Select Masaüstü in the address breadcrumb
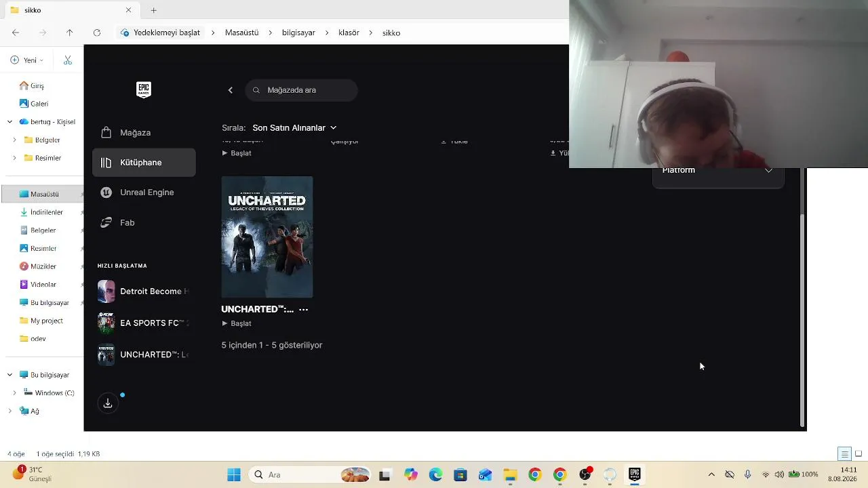Image resolution: width=868 pixels, height=488 pixels. tap(242, 33)
